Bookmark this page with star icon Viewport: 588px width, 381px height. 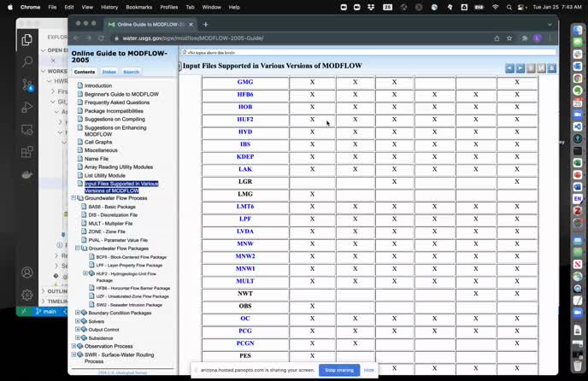tap(511, 38)
